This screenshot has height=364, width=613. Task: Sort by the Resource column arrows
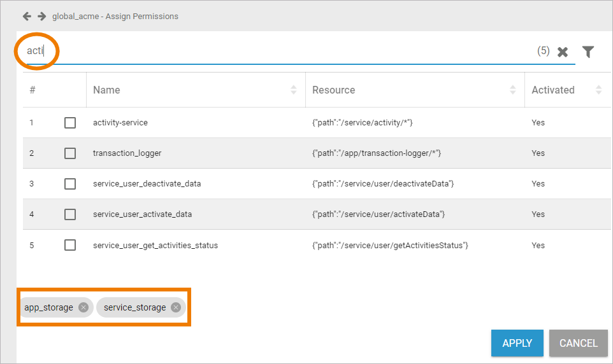(512, 90)
